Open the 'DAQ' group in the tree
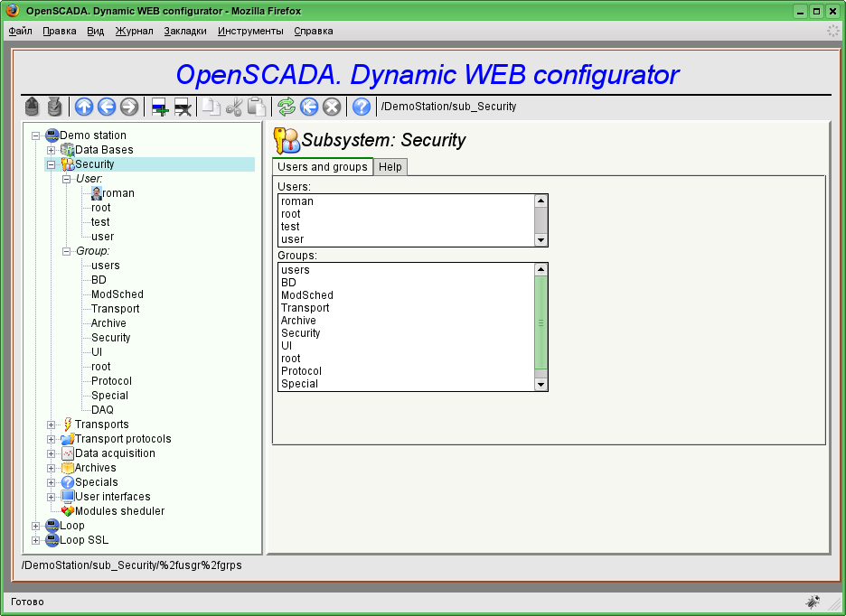The image size is (846, 616). pyautogui.click(x=102, y=410)
